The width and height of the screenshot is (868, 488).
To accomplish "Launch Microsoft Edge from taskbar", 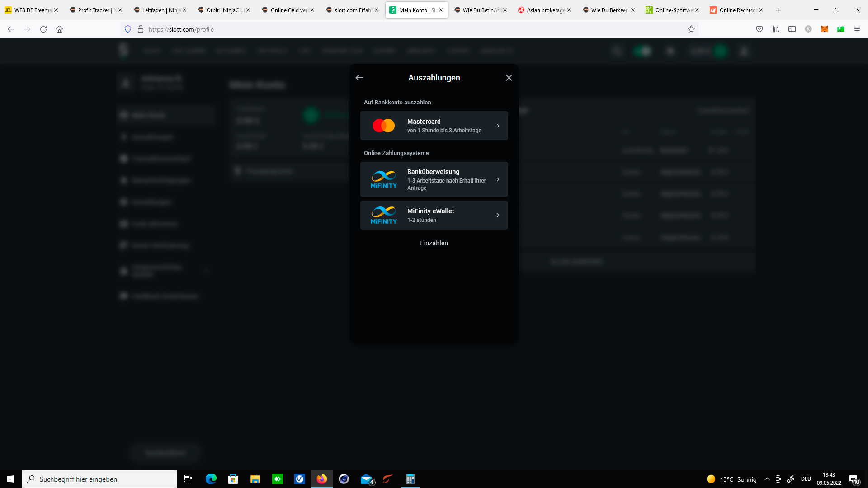I will (211, 479).
